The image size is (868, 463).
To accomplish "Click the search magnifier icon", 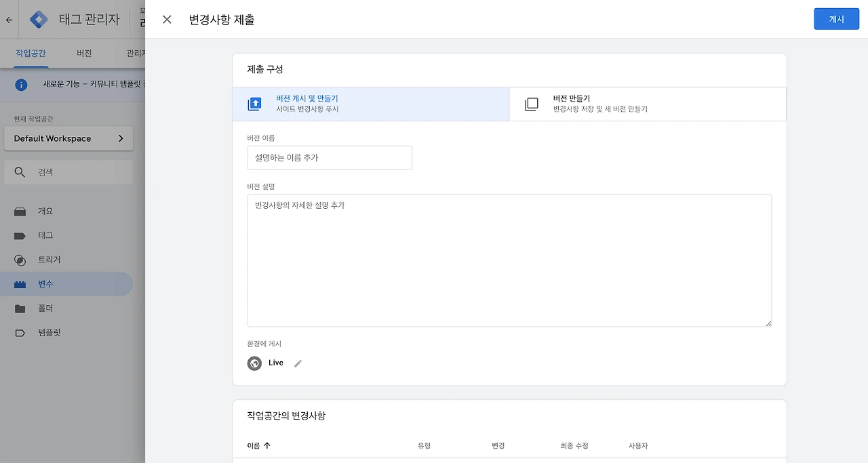I will point(20,172).
